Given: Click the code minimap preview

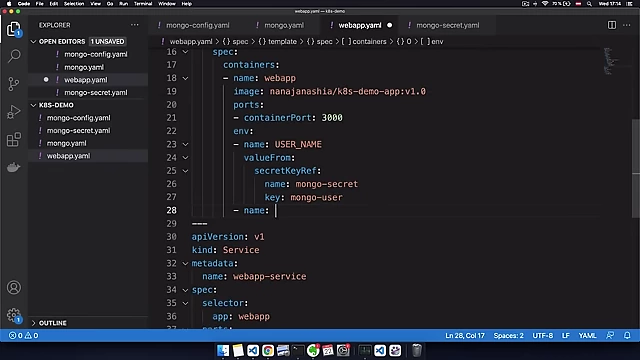Looking at the screenshot, I should pos(609,61).
